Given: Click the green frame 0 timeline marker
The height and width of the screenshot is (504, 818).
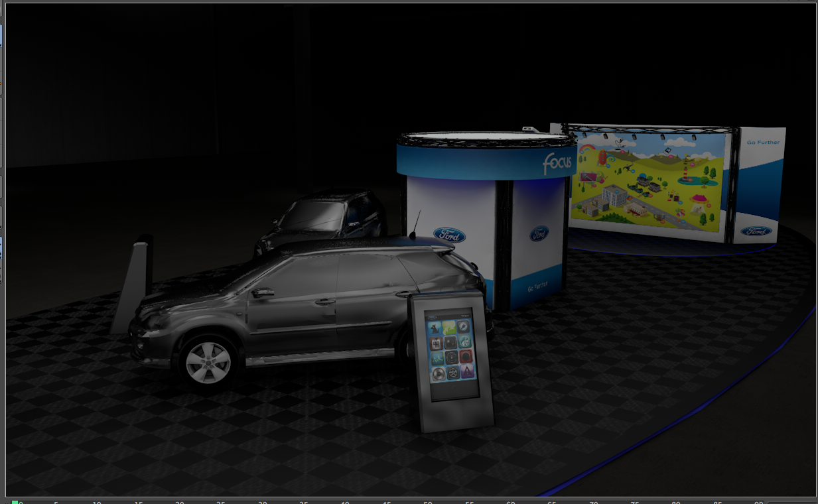Looking at the screenshot, I should 15,502.
